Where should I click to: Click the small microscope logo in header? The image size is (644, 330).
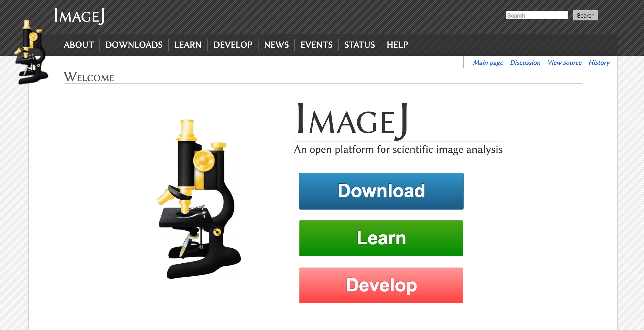click(31, 52)
